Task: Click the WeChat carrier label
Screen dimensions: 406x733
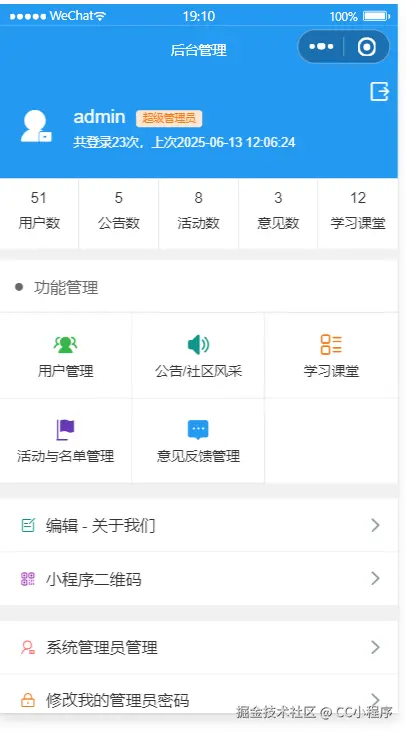Action: 71,16
